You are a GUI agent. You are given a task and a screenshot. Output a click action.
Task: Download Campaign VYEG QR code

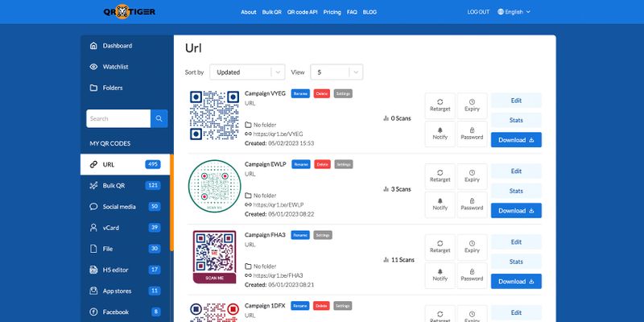point(516,140)
